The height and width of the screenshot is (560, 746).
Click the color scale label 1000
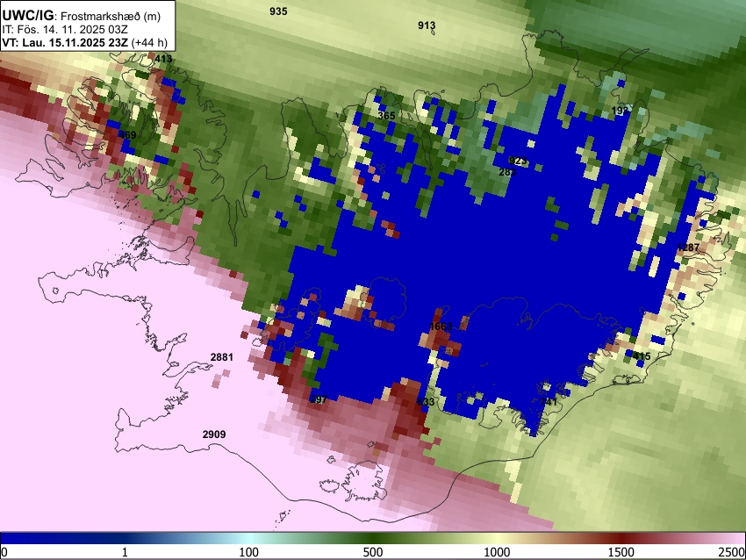497,552
